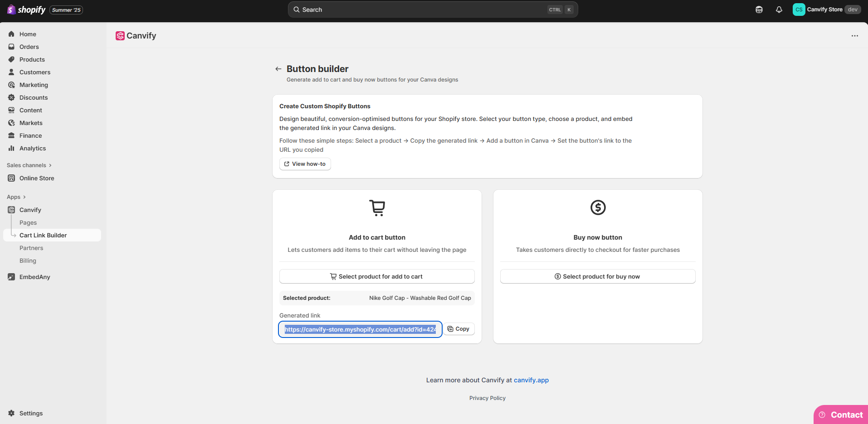This screenshot has width=868, height=424.
Task: Click the dollar icon on Buy now card
Action: click(598, 207)
